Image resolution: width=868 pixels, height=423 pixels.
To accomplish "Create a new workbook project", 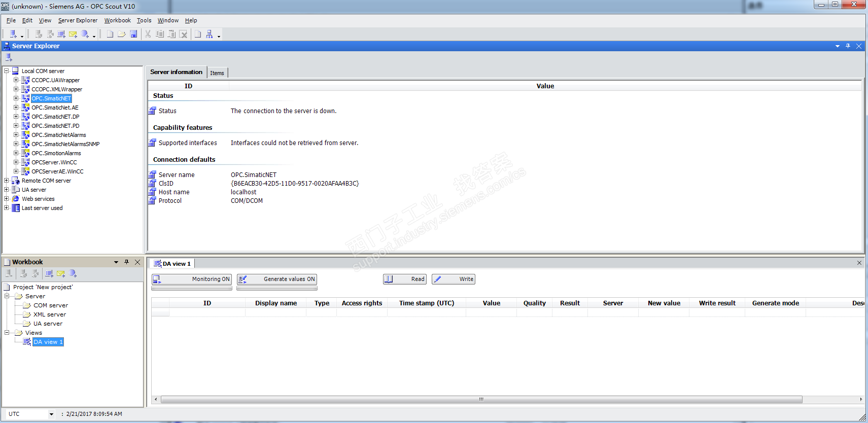I will (x=110, y=34).
